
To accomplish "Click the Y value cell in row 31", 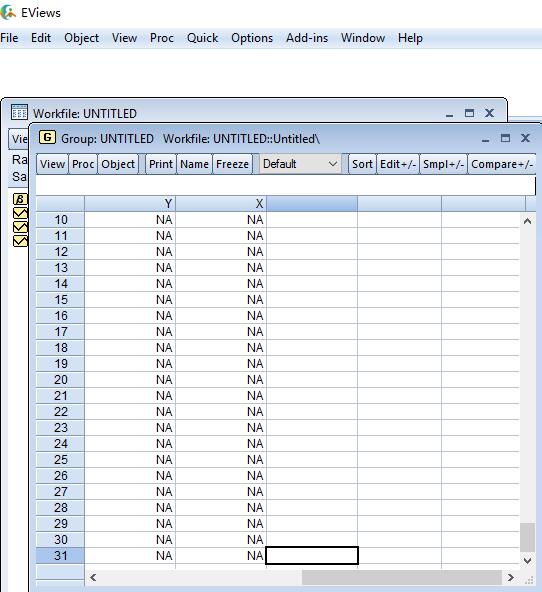I will pyautogui.click(x=130, y=556).
